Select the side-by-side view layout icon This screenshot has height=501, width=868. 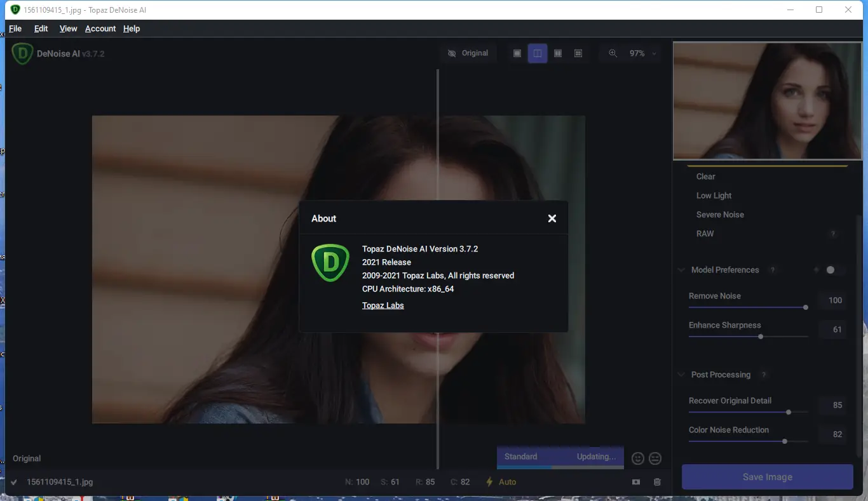coord(558,53)
